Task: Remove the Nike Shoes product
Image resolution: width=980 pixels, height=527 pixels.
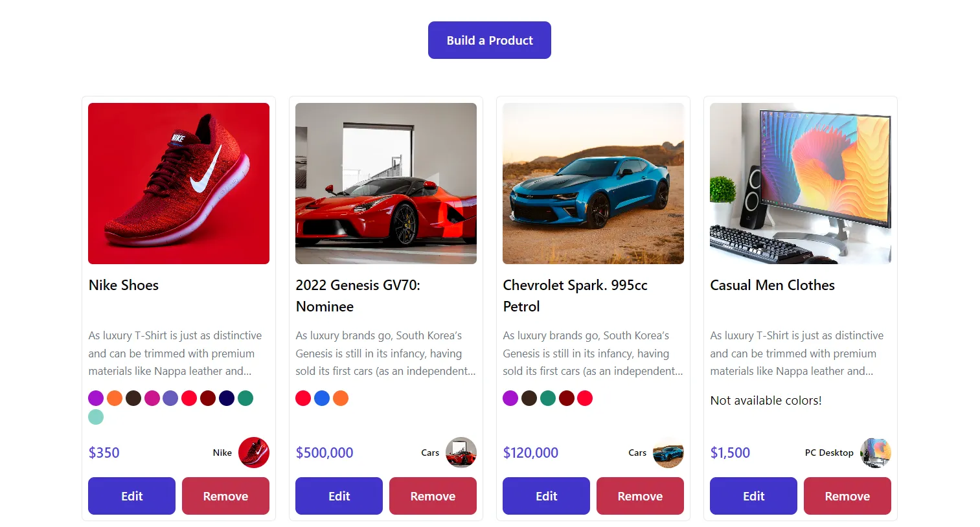Action: coord(225,495)
